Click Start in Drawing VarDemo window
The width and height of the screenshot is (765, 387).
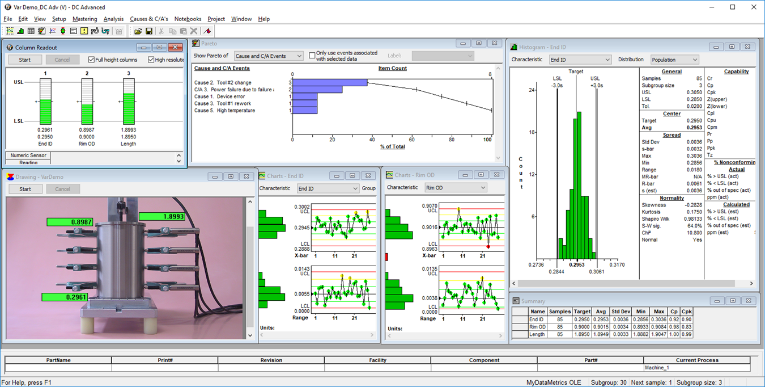25,189
